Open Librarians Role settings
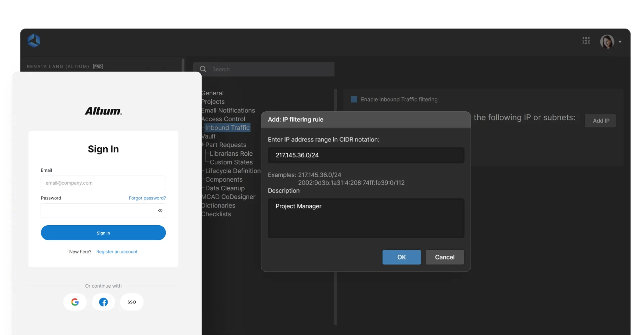The height and width of the screenshot is (335, 644). 231,153
